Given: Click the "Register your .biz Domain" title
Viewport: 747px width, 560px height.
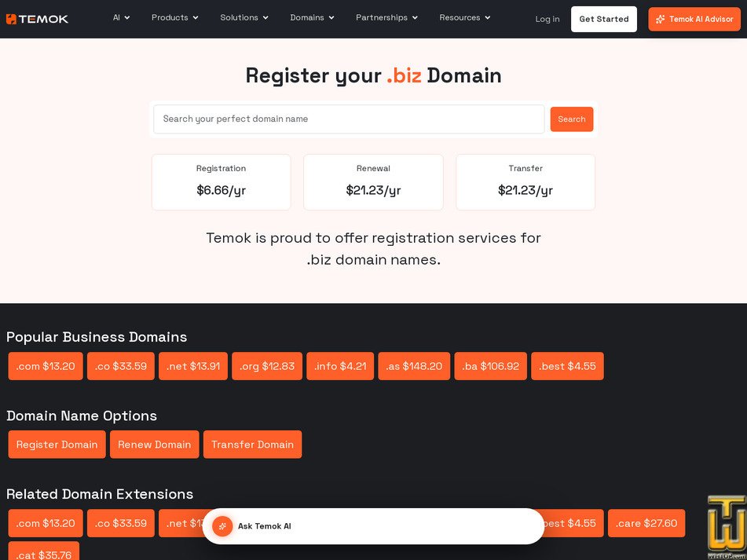Looking at the screenshot, I should pos(374,75).
